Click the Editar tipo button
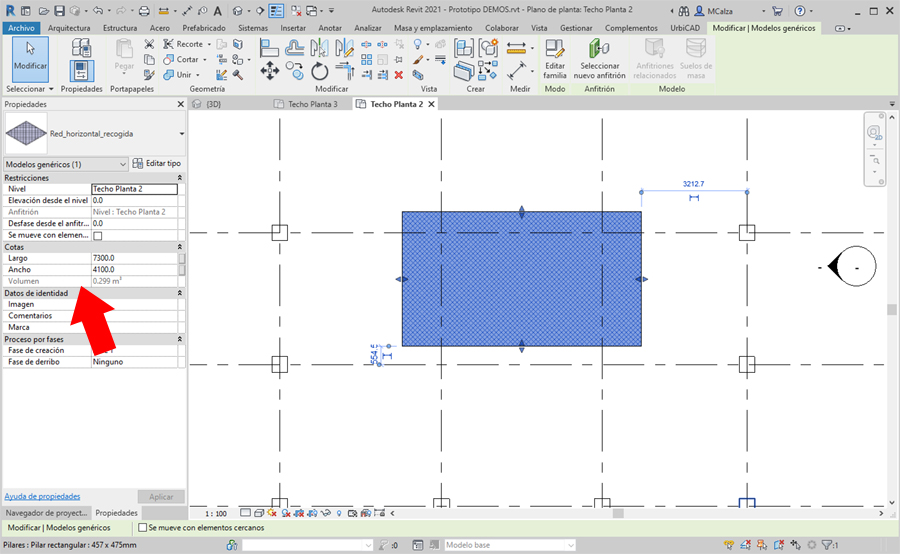Screen dimensions: 900x554 click(x=157, y=163)
